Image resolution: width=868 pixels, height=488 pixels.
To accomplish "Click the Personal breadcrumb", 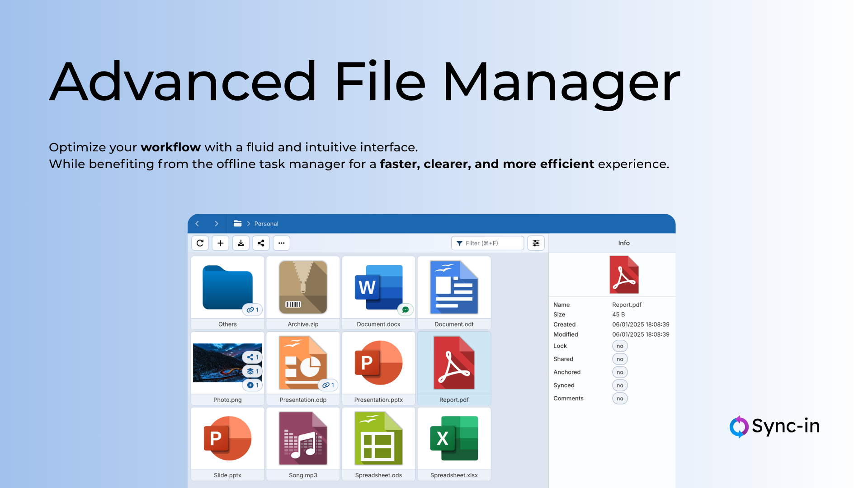I will 266,224.
